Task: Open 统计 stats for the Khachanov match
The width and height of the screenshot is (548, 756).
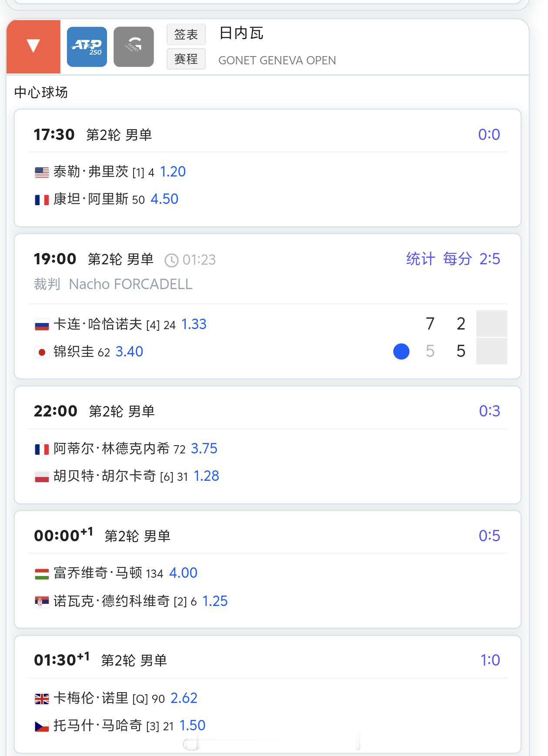Action: (421, 259)
